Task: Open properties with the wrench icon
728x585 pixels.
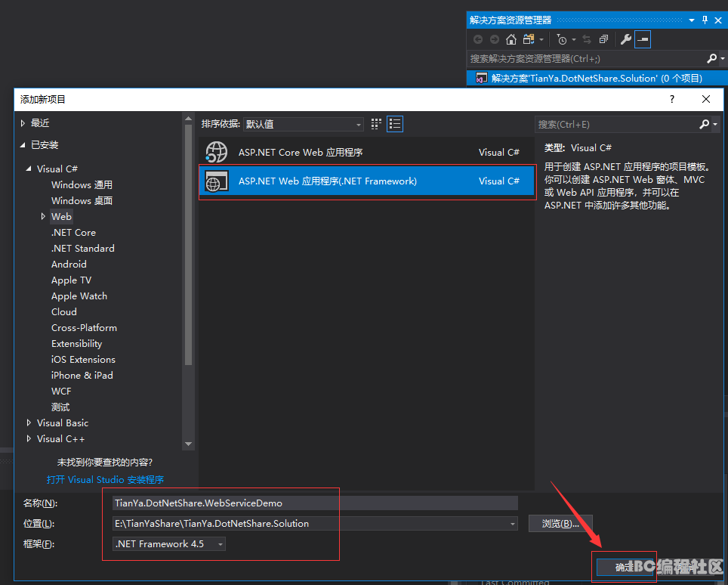Action: 626,39
